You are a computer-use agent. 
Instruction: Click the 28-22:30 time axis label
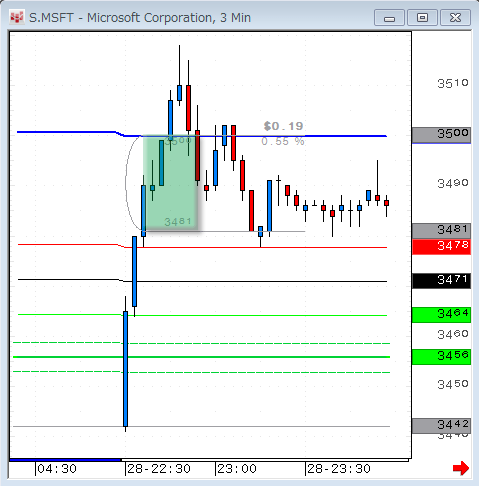159,469
